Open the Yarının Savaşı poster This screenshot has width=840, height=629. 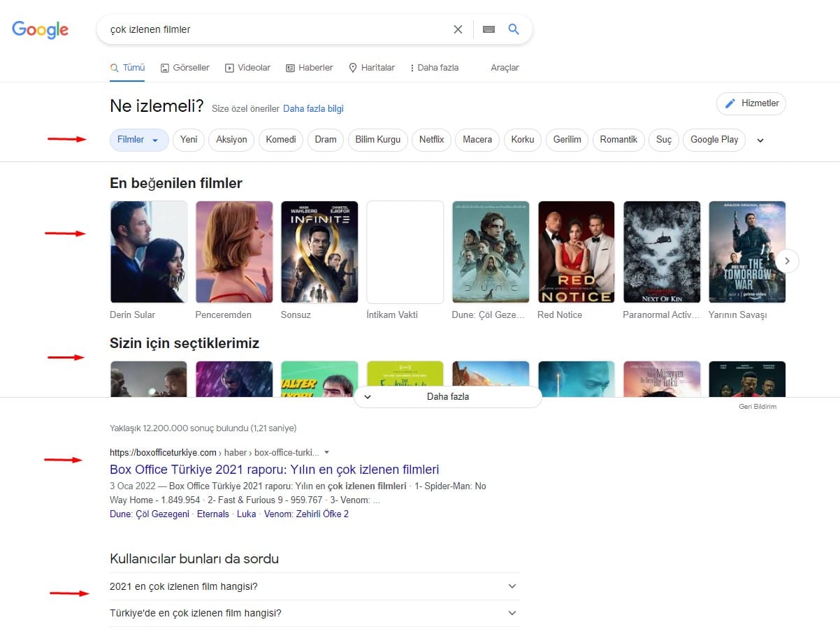point(747,252)
